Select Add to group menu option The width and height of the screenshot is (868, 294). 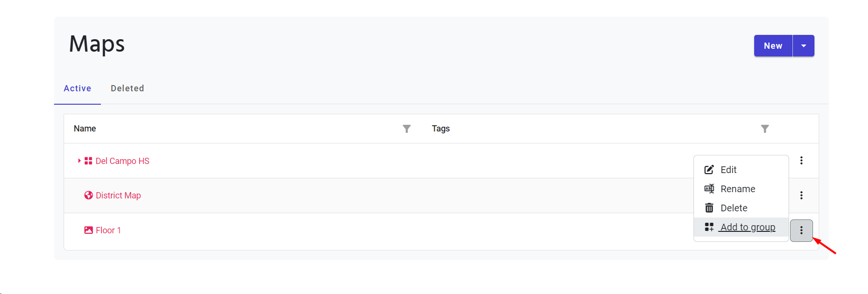[747, 227]
